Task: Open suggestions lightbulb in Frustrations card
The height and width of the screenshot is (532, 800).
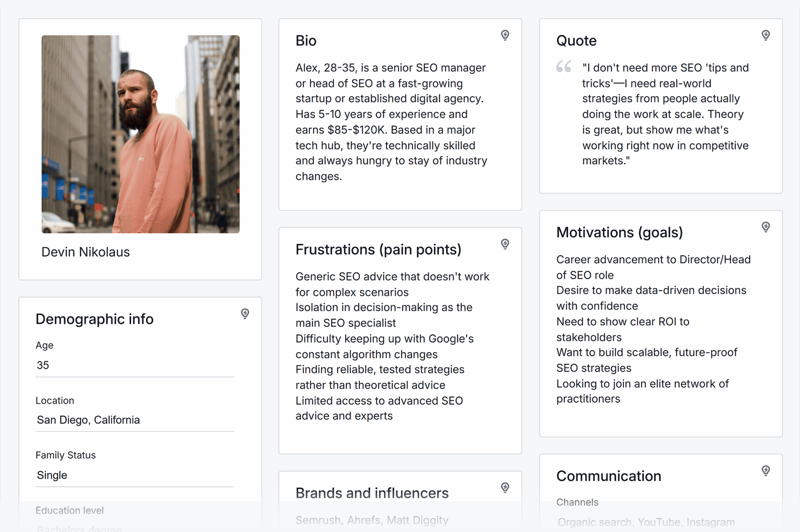Action: coord(505,244)
